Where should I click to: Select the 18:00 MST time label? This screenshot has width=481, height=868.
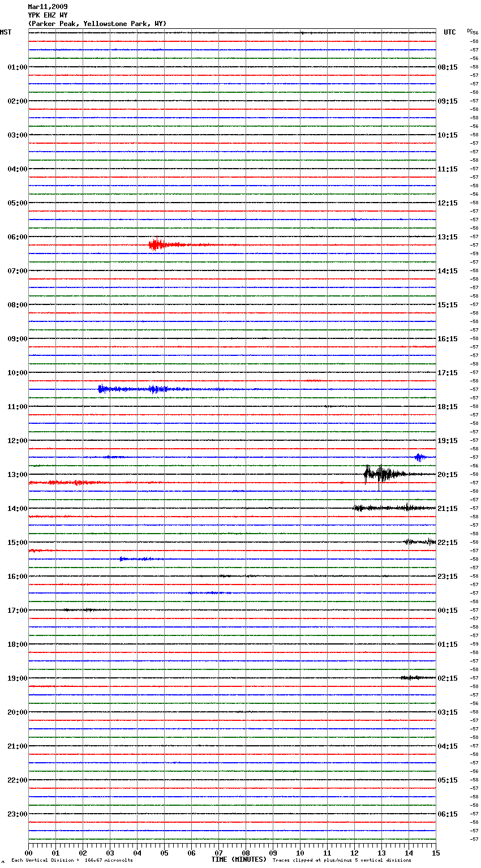(x=18, y=644)
